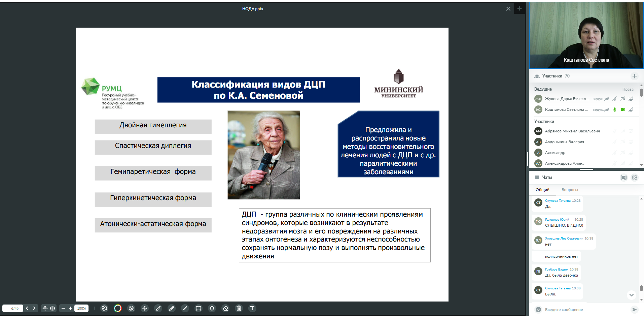Select the Общий chat tab
644x316 pixels.
(x=542, y=190)
